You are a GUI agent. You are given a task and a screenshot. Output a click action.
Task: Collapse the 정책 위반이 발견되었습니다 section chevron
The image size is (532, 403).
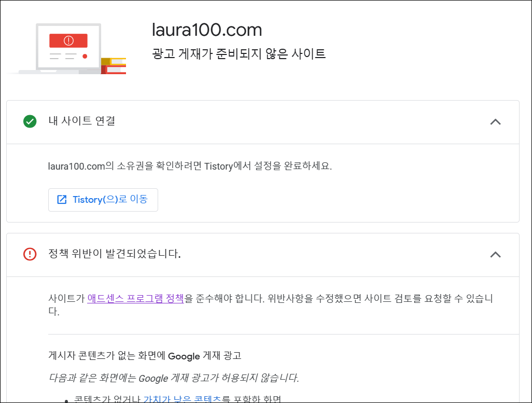tap(495, 255)
